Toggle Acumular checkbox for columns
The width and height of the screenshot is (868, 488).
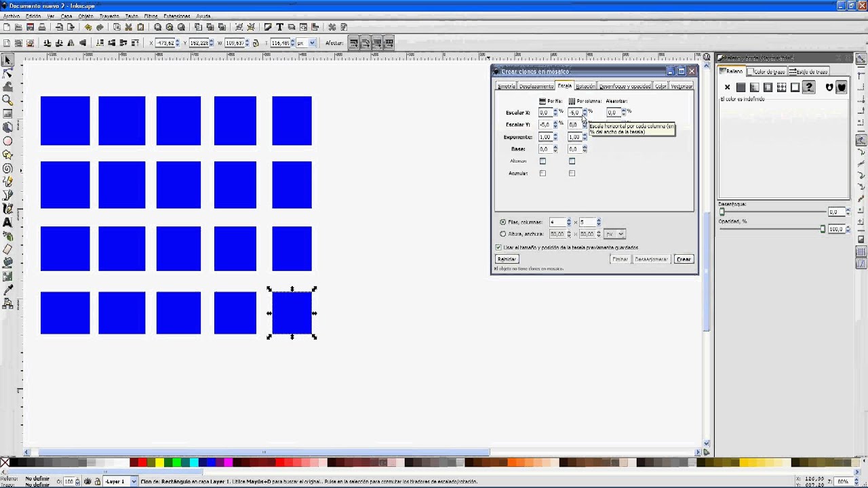click(x=572, y=174)
